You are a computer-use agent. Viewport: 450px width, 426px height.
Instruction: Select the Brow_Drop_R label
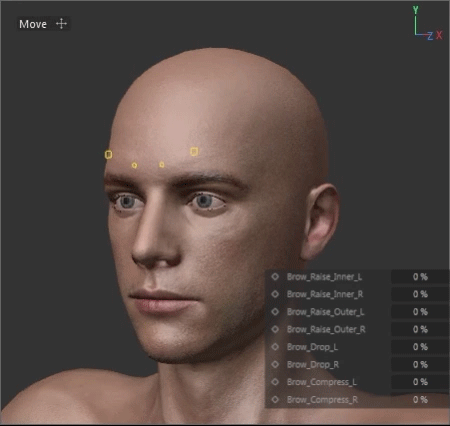(313, 365)
